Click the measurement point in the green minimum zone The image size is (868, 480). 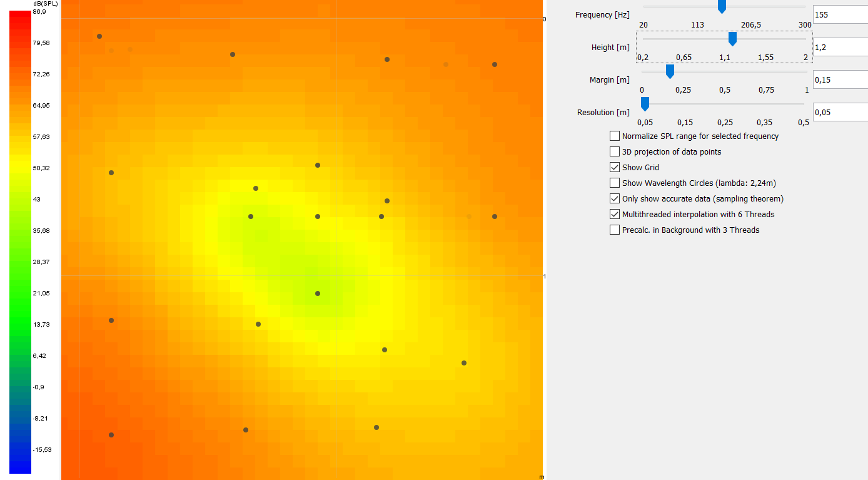(318, 294)
